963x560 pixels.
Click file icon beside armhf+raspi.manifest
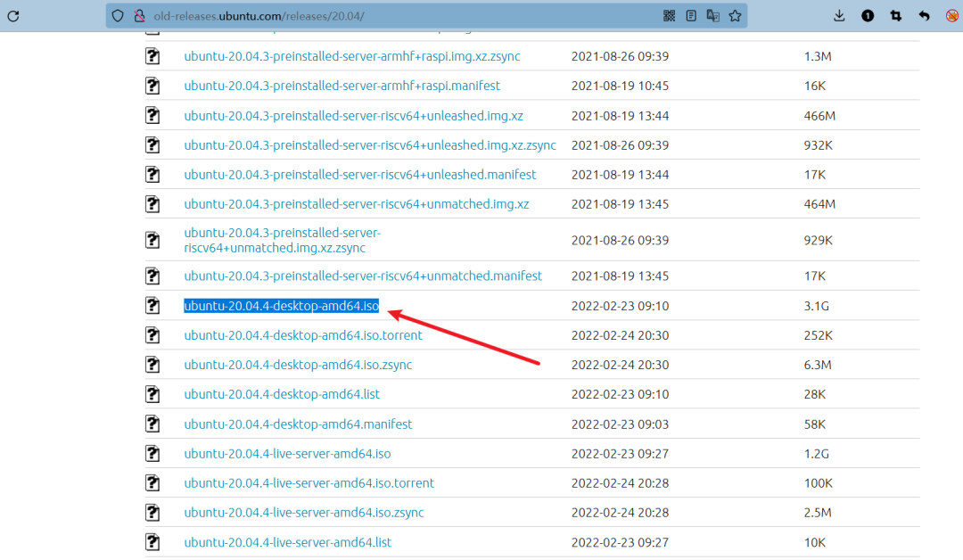[152, 86]
